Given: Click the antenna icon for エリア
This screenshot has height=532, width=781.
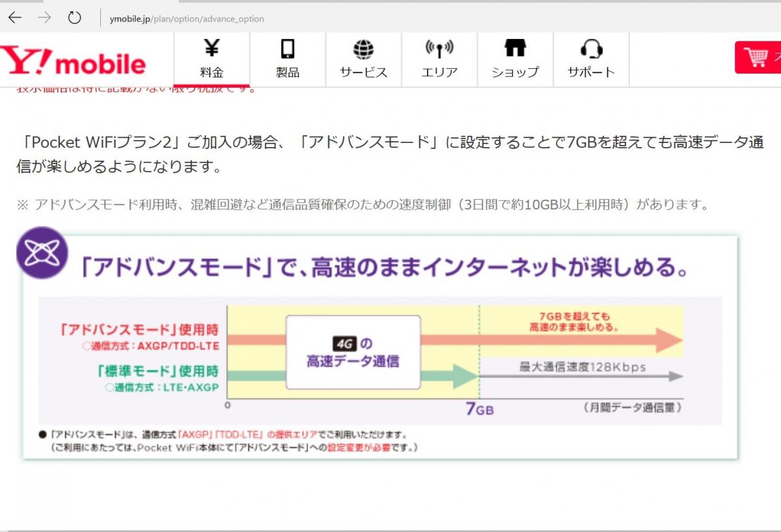Looking at the screenshot, I should (439, 49).
